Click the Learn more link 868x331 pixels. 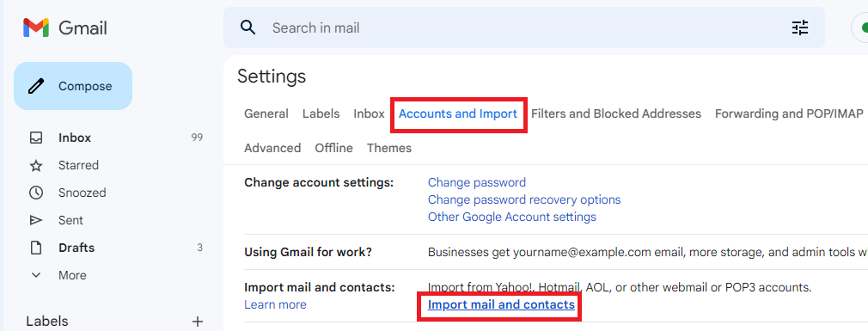coord(275,304)
